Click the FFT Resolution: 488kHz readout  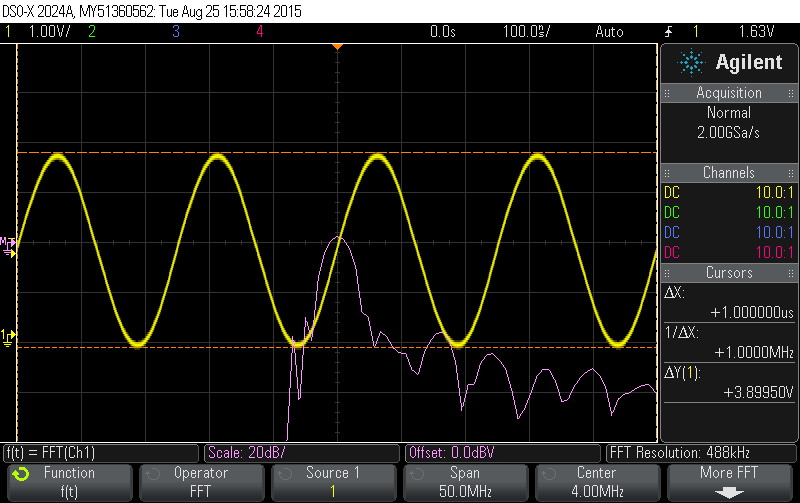coord(702,452)
